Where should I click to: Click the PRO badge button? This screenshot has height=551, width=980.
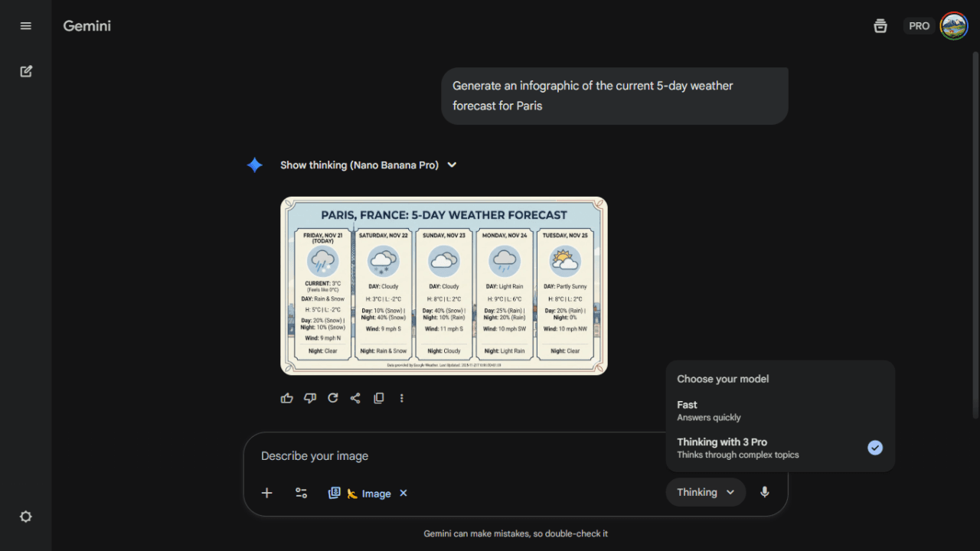(919, 26)
